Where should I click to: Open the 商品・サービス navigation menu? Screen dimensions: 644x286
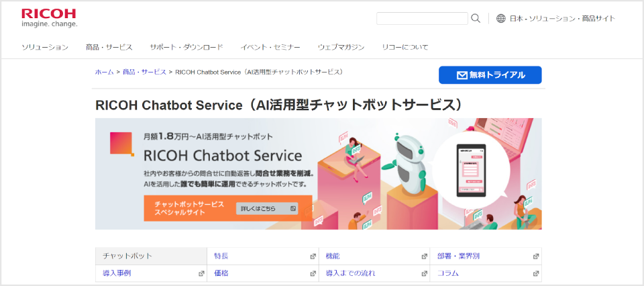(x=109, y=47)
